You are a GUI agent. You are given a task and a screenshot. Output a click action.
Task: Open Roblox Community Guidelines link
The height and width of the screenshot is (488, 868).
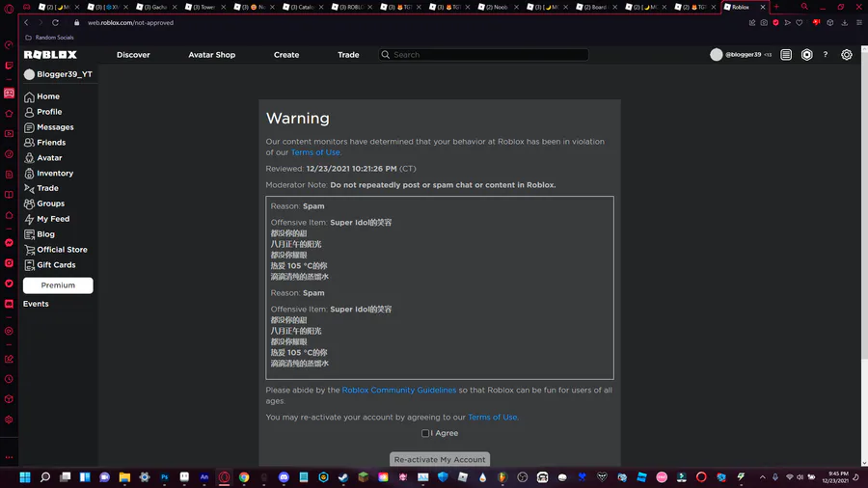[x=399, y=390]
